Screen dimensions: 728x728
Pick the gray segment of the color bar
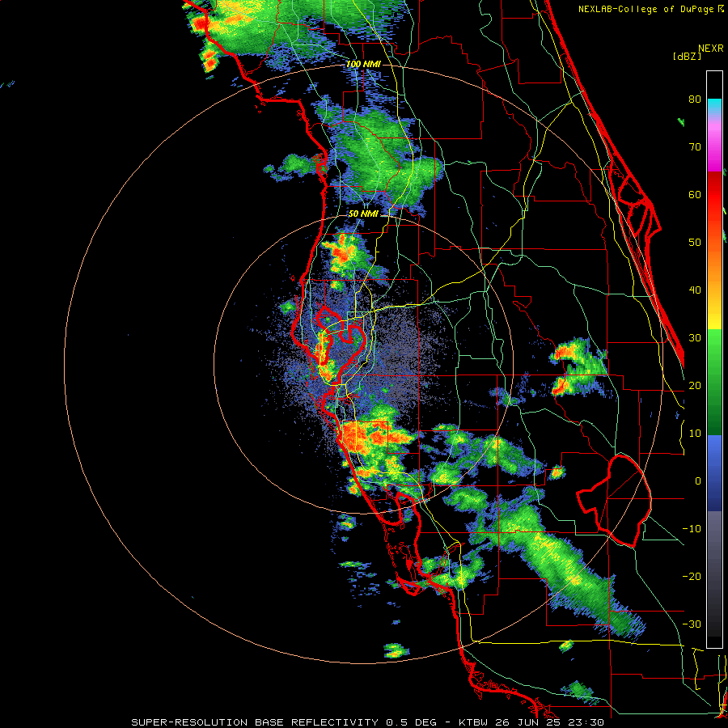click(714, 534)
